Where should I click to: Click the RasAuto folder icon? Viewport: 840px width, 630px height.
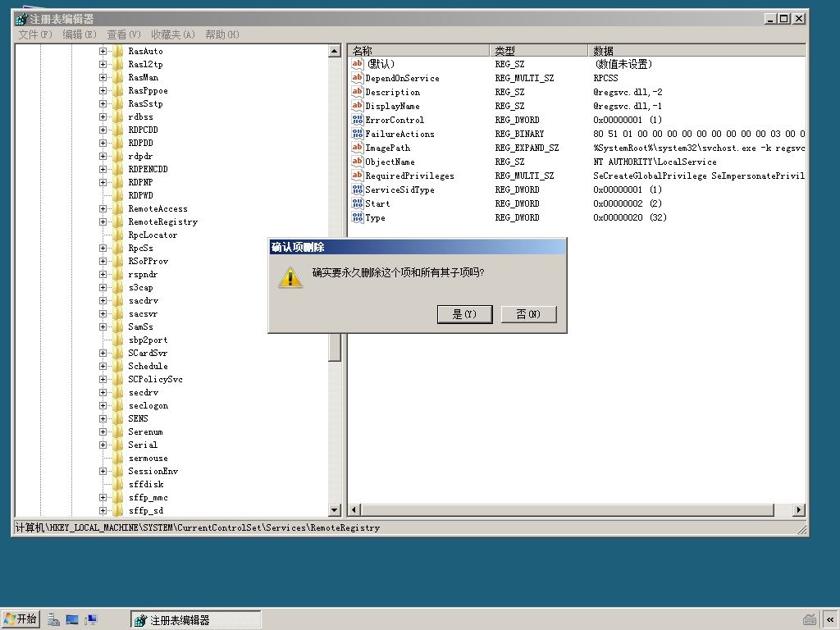(x=118, y=51)
